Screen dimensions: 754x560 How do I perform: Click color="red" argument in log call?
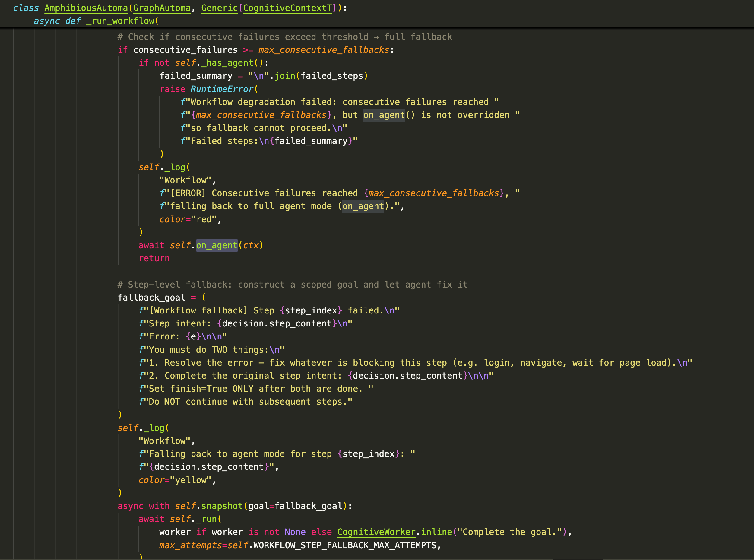coord(190,219)
